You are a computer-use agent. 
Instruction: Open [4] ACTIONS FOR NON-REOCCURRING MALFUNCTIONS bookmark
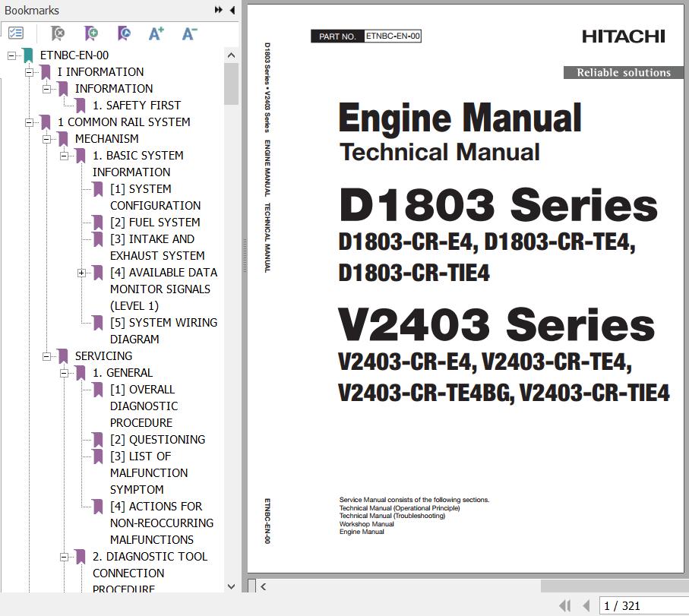[161, 523]
